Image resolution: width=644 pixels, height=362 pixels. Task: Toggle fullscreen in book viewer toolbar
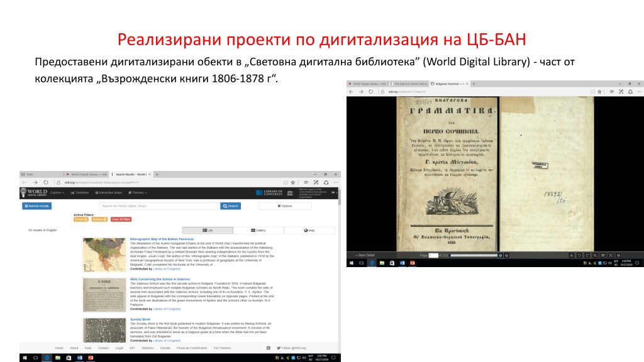pyautogui.click(x=611, y=255)
